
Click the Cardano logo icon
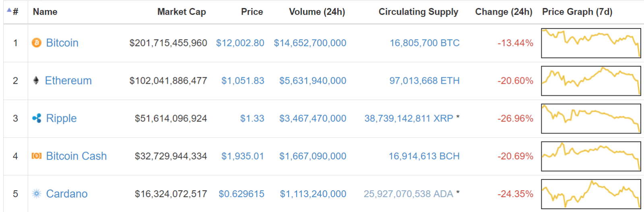(37, 194)
